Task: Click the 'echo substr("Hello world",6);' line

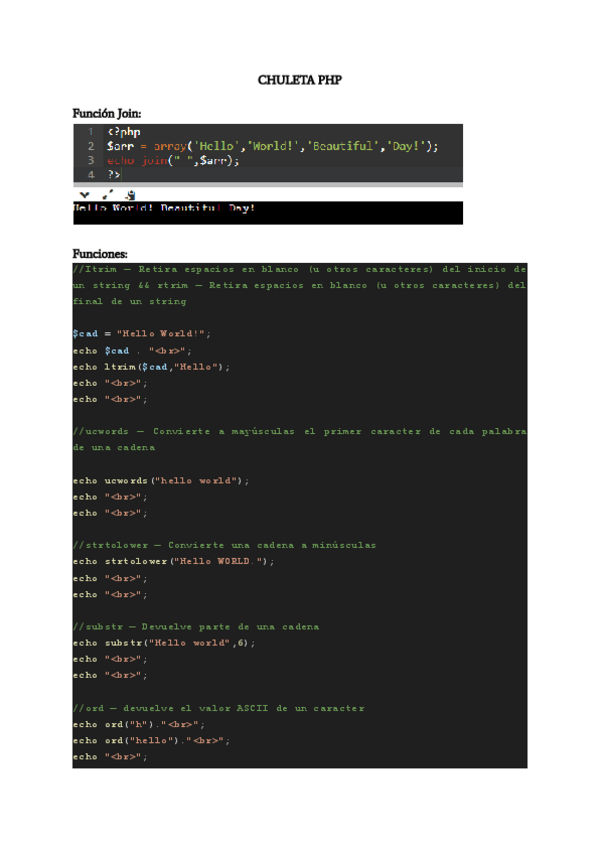Action: (164, 643)
